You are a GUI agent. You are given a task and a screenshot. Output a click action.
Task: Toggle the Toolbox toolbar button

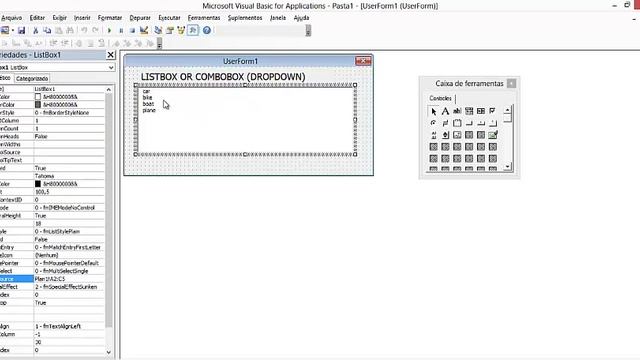click(193, 30)
